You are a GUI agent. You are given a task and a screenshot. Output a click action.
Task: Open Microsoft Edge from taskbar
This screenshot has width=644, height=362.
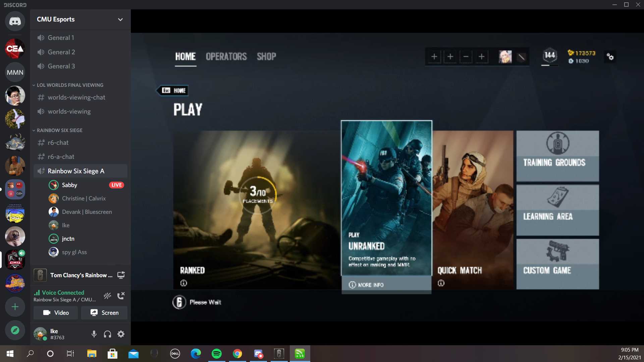[196, 354]
